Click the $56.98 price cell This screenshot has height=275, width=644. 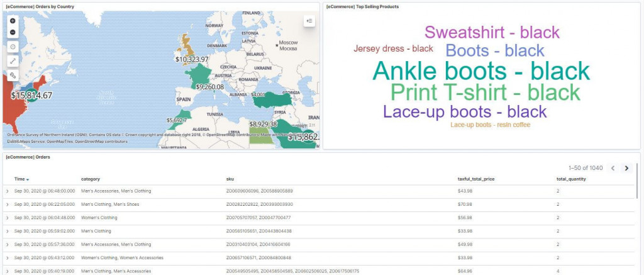[465, 218]
